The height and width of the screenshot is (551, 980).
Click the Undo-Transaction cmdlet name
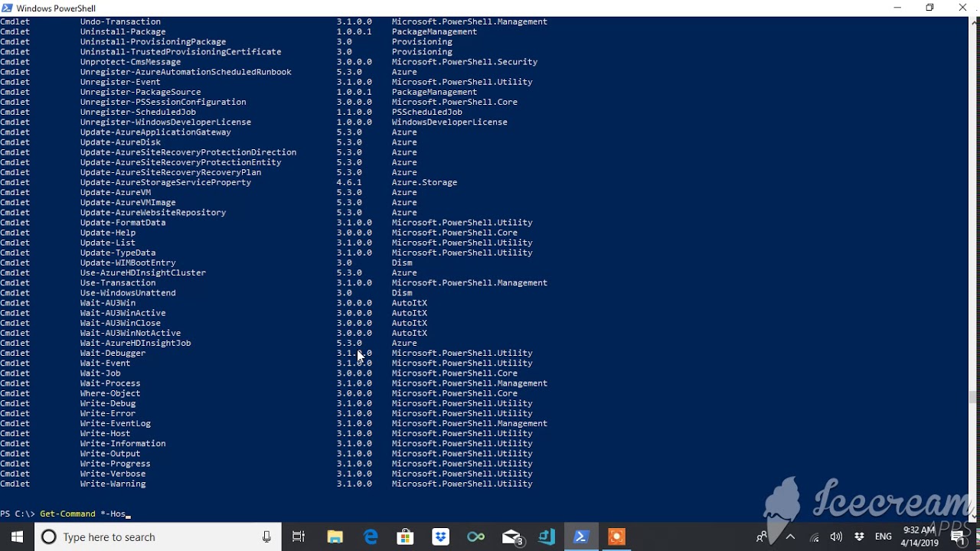(x=120, y=21)
